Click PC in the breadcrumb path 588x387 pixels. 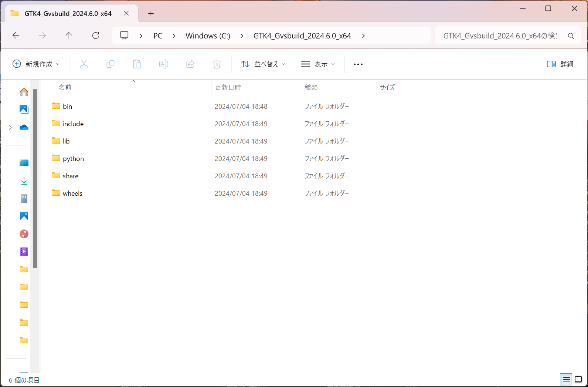[x=158, y=36]
